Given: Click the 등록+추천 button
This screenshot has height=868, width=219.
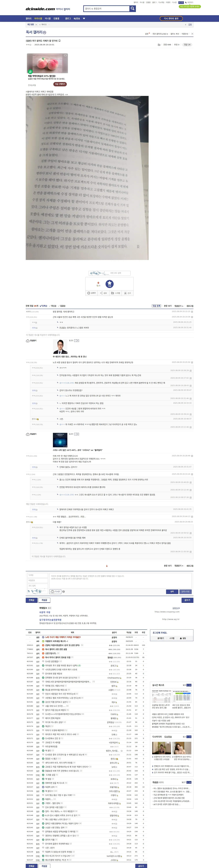Looking at the screenshot, I should 185,592.
